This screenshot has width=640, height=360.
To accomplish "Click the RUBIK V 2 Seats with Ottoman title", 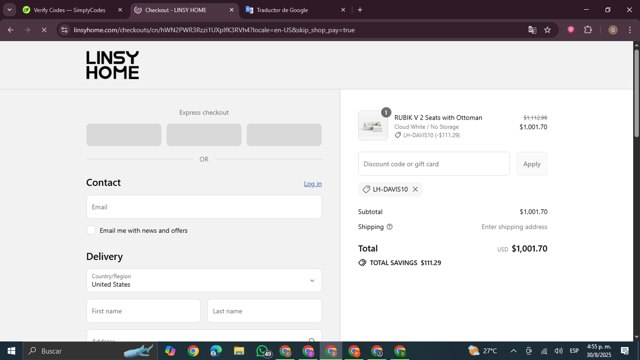I will 438,118.
